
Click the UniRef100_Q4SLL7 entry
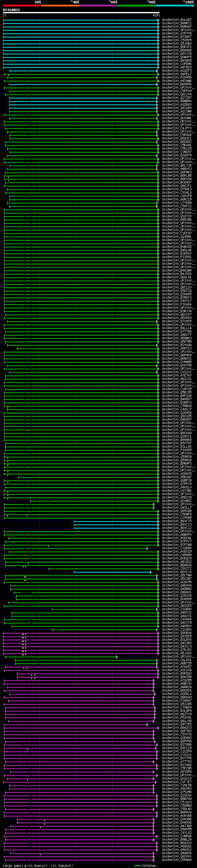[177, 507]
